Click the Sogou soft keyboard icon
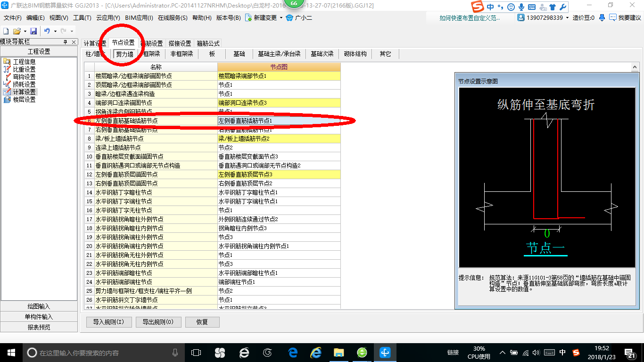 [532, 7]
